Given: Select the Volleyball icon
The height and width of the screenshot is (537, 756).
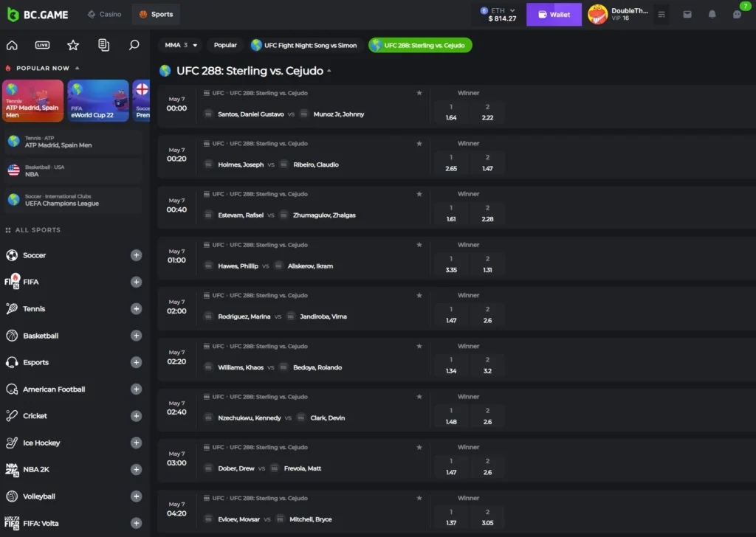Looking at the screenshot, I should pyautogui.click(x=12, y=496).
